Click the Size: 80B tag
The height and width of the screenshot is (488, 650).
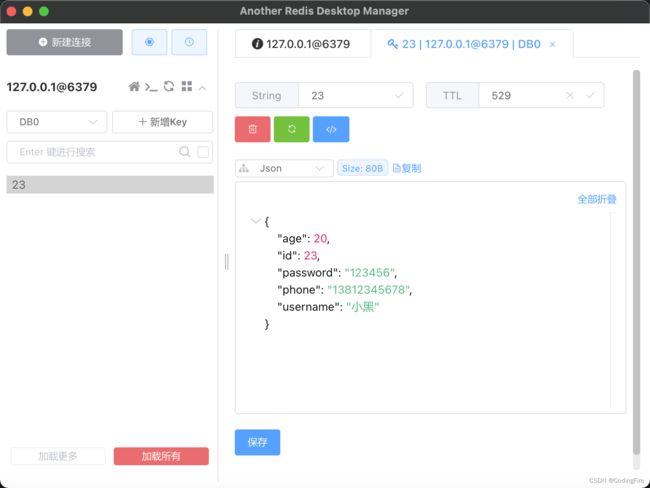pyautogui.click(x=362, y=168)
